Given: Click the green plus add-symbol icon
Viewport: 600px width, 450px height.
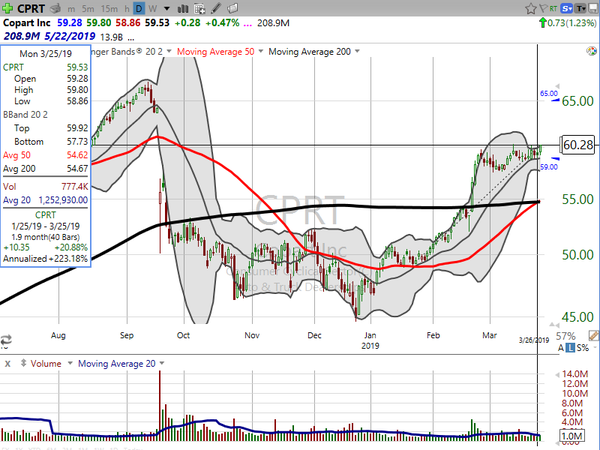Looking at the screenshot, I should 7,8.
